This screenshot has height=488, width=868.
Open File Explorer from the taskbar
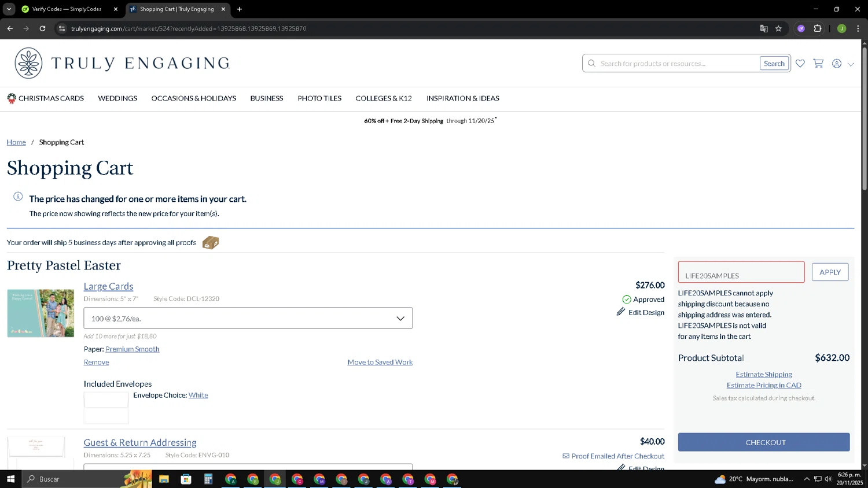[x=164, y=479]
